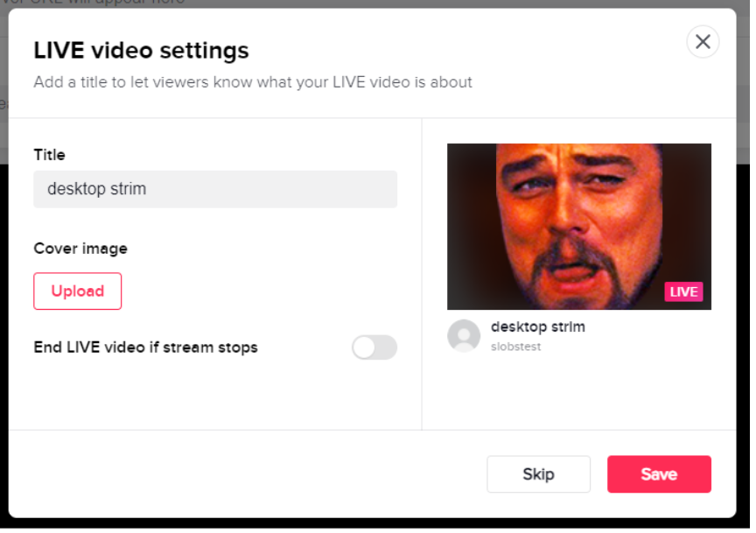Click the "LIVE video settings" heading
The width and height of the screenshot is (756, 533).
pyautogui.click(x=140, y=50)
